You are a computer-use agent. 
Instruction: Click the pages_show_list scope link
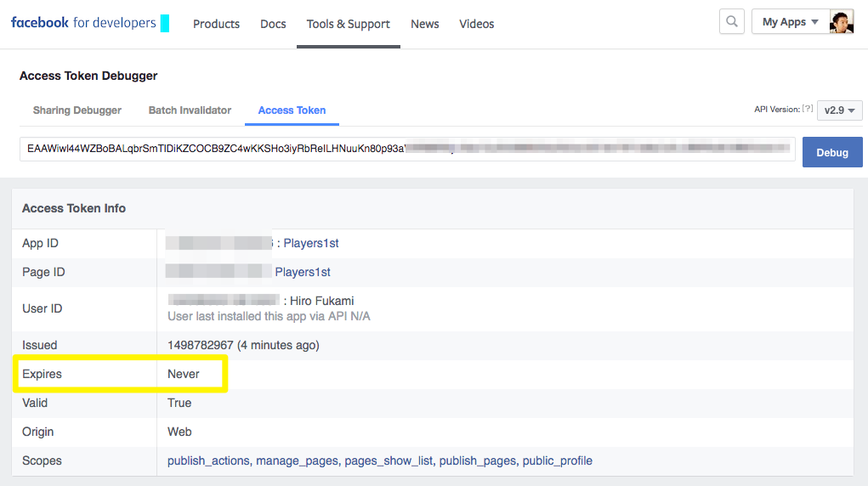389,461
